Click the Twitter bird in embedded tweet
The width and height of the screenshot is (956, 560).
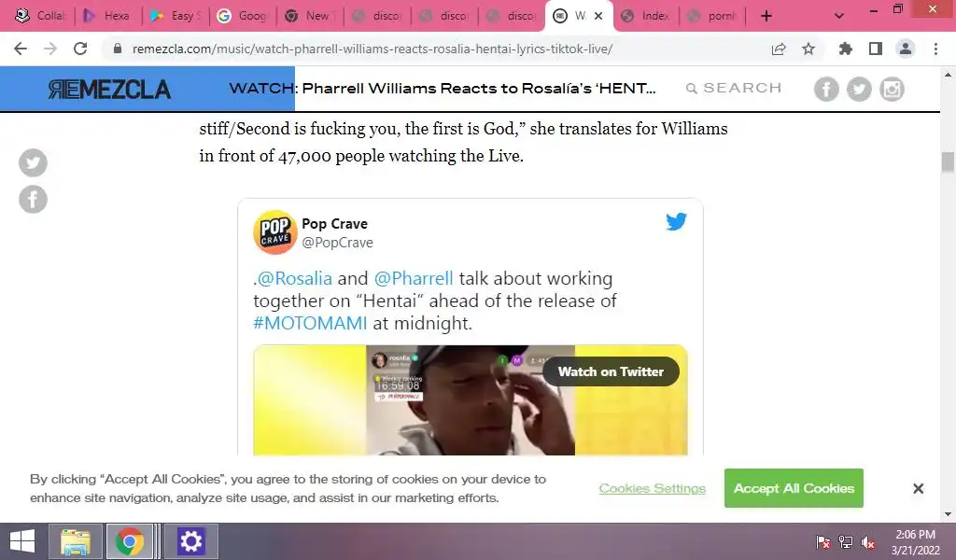[676, 221]
